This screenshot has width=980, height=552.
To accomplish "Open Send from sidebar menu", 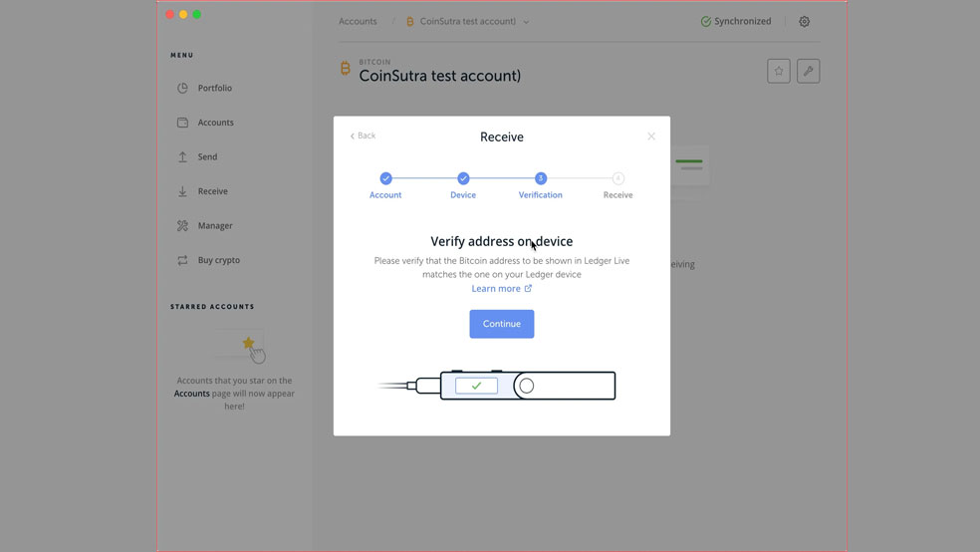I will pyautogui.click(x=207, y=156).
